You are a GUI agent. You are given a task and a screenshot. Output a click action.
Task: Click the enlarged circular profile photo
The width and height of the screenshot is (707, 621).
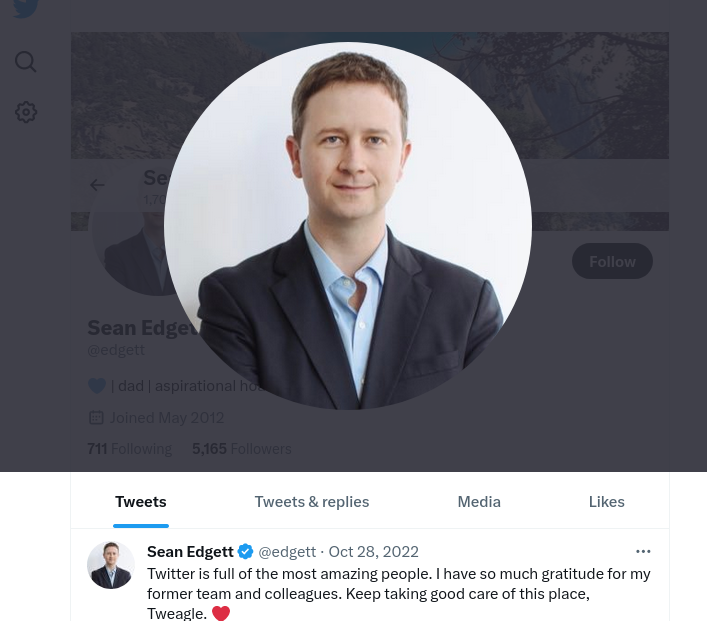pyautogui.click(x=348, y=225)
